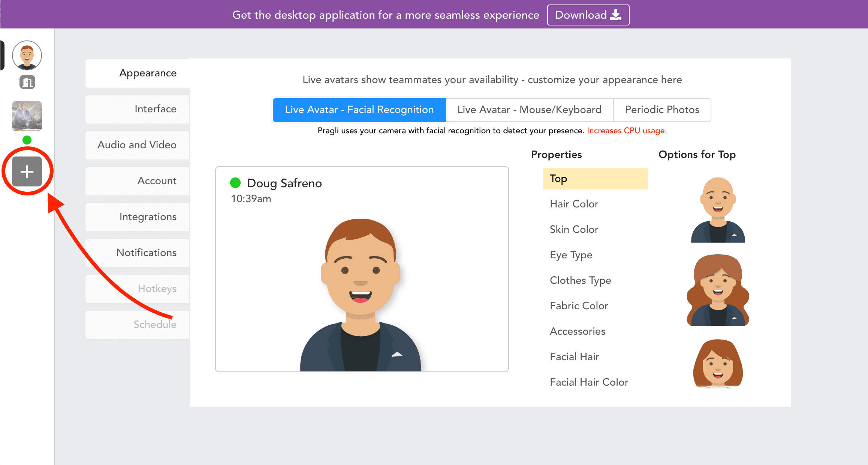The height and width of the screenshot is (465, 868).
Task: Open the Notifications settings section
Action: coord(138,253)
